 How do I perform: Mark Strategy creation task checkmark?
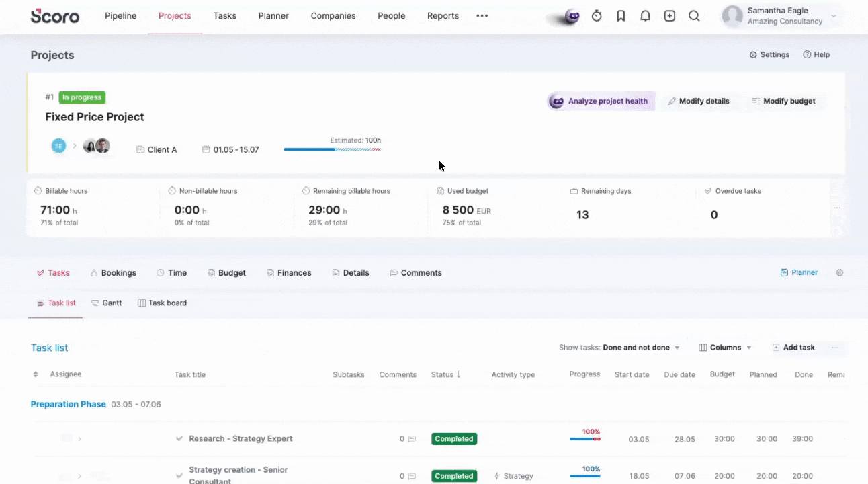point(179,475)
